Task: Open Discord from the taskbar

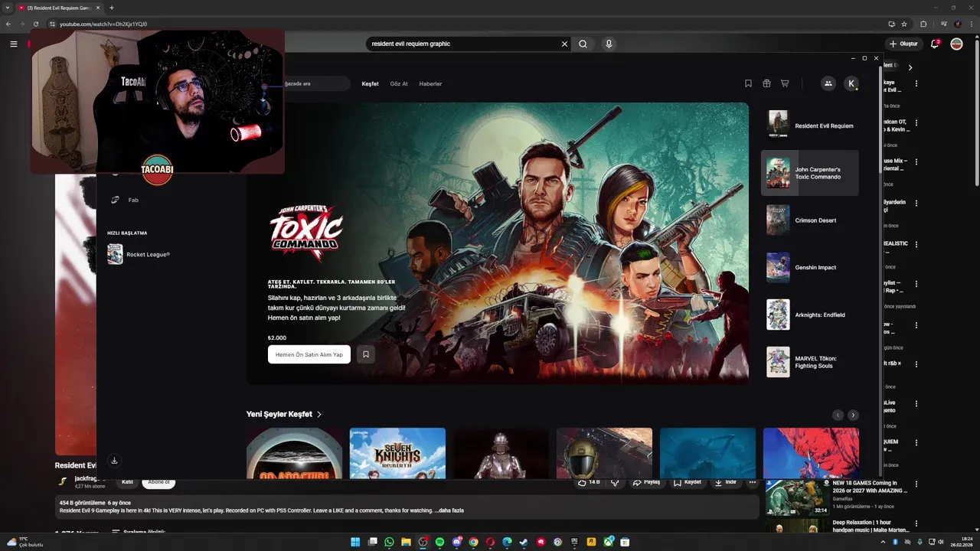Action: (x=456, y=542)
